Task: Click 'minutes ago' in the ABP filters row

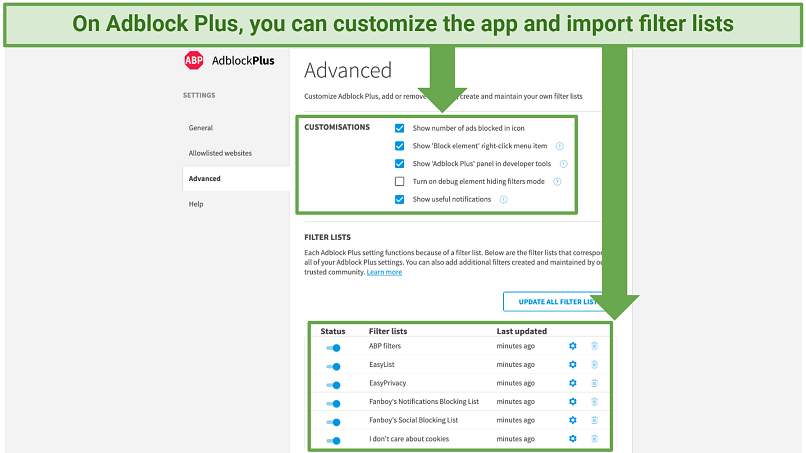Action: 516,346
